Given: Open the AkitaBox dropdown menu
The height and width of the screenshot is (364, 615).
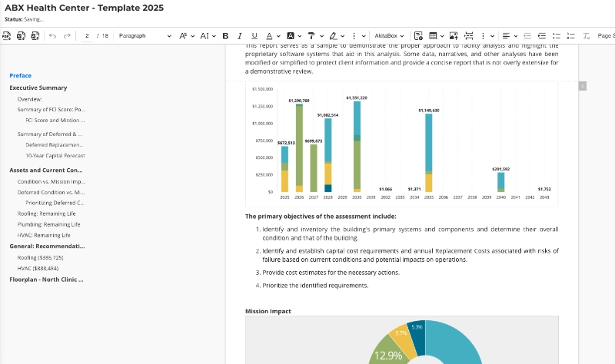Looking at the screenshot, I should [x=389, y=35].
